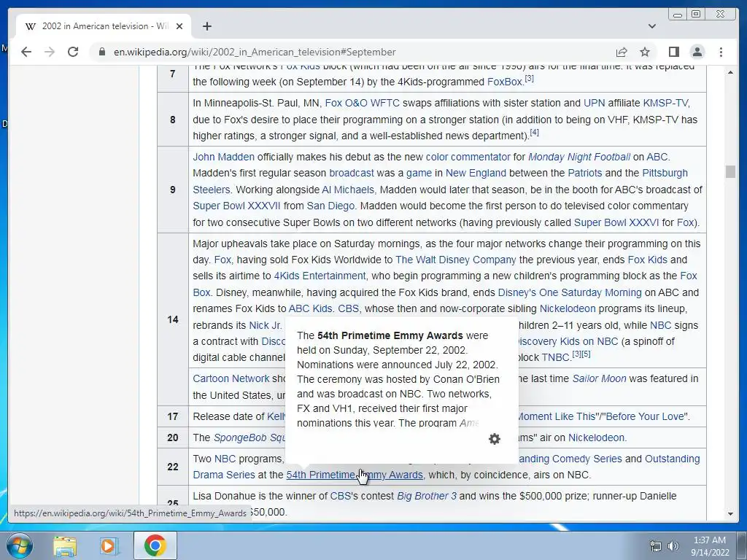Screen dimensions: 747x560
Task: Click the taskbar clock showing 1:37 AM
Action: [x=710, y=546]
